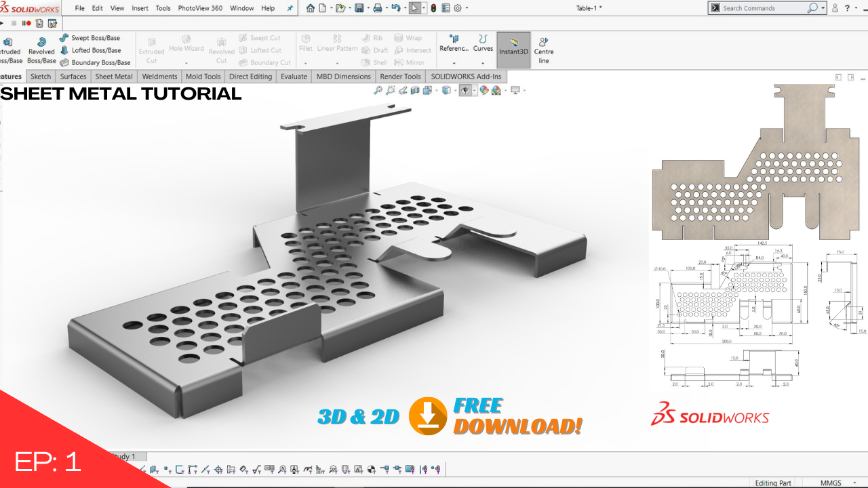Screen dimensions: 868x488
Task: Click the Rebuild traffic light icon
Action: tap(433, 8)
